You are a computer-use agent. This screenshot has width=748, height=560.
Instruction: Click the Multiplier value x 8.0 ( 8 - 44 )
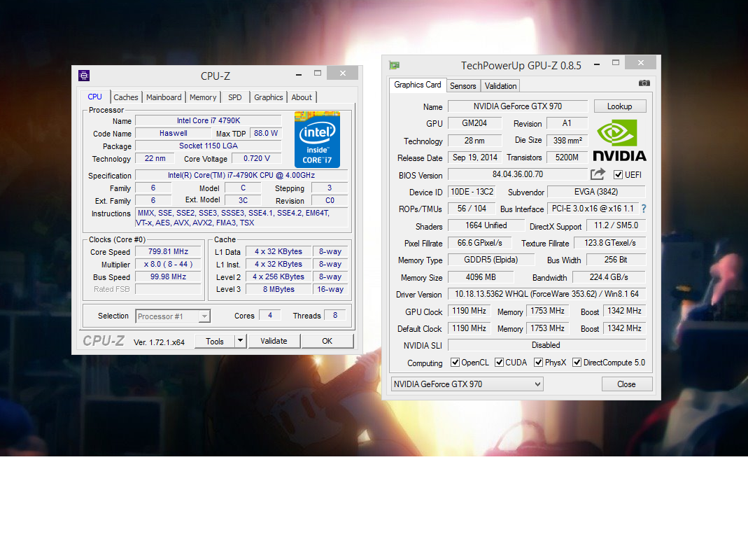point(168,264)
